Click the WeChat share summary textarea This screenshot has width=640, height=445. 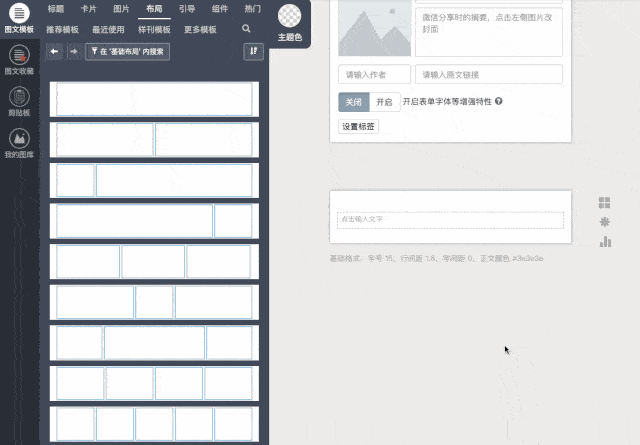tap(489, 32)
